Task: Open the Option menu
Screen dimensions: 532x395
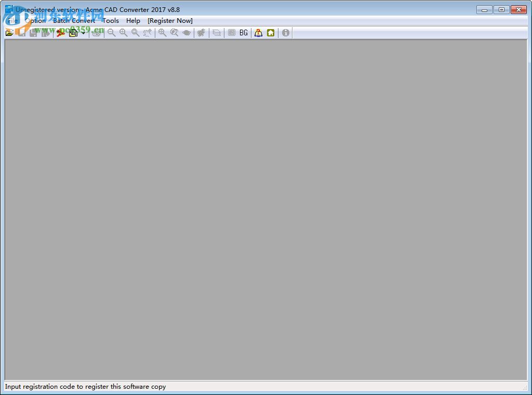Action: (x=35, y=21)
